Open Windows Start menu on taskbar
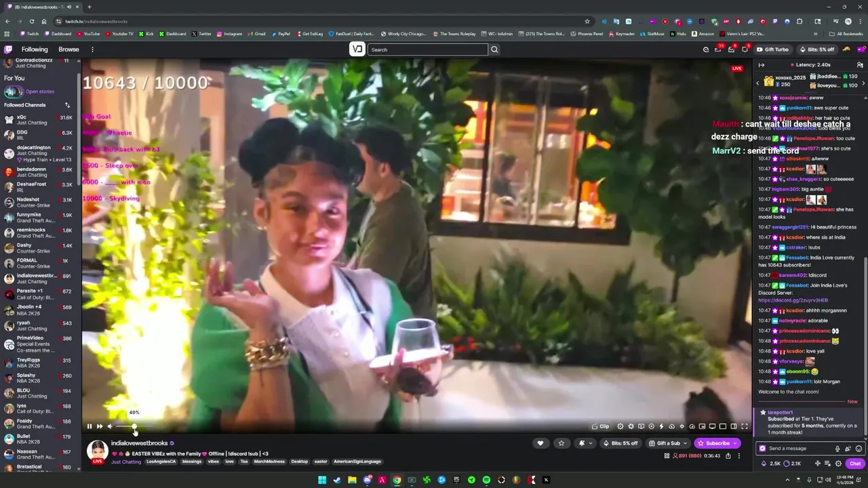This screenshot has width=868, height=488. (x=322, y=480)
